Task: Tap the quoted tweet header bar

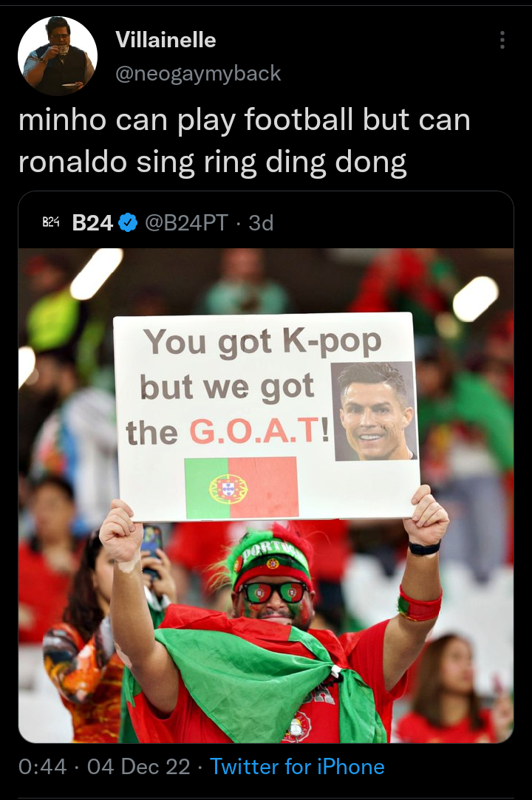Action: pyautogui.click(x=266, y=222)
